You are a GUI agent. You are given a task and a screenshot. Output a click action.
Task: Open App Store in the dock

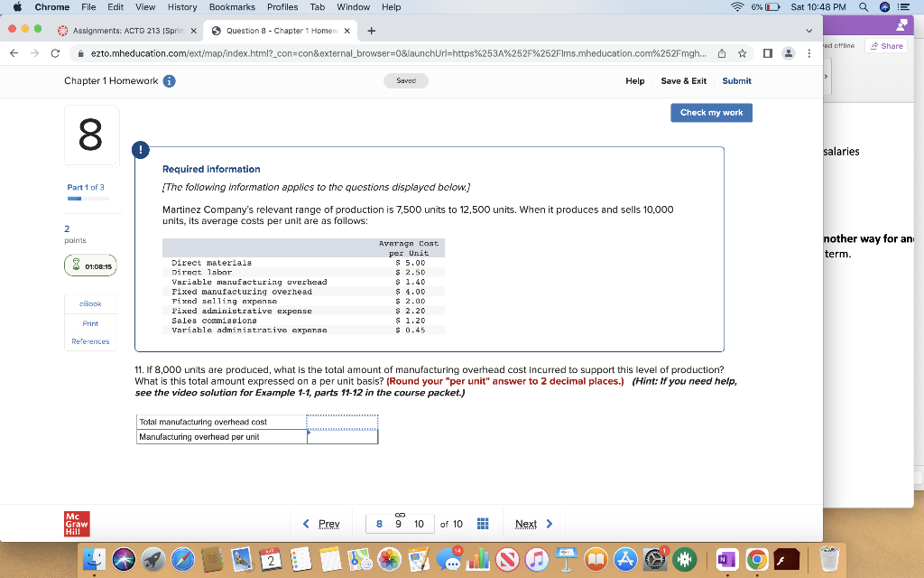point(625,559)
